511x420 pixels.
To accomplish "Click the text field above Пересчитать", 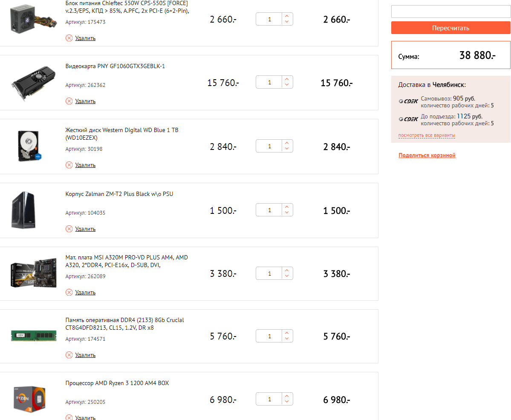I will pyautogui.click(x=450, y=12).
